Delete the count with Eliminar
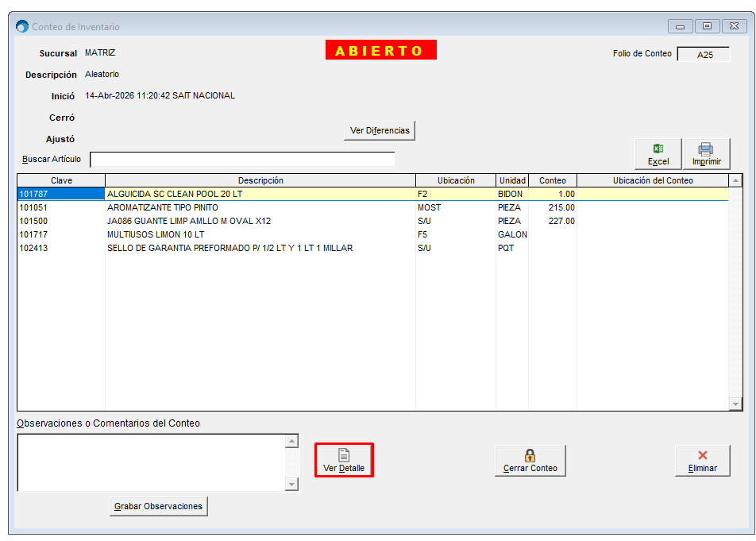Viewport: 756px width, 541px height. [702, 461]
